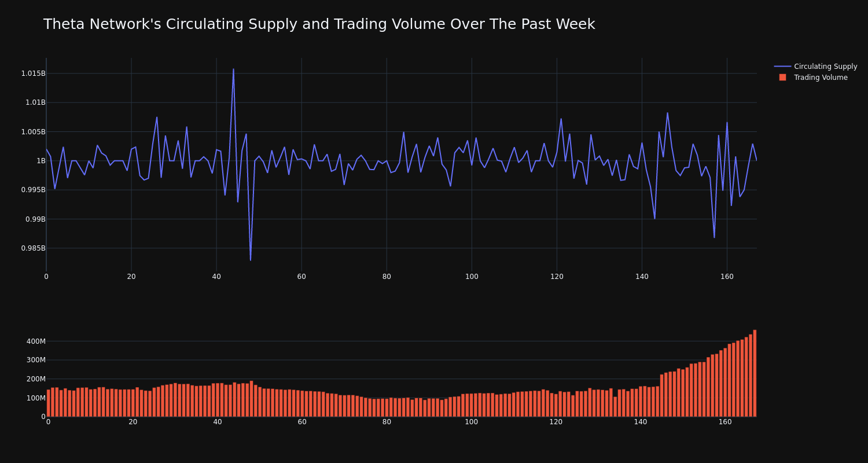Click x-axis label 40 on supply chart
Image resolution: width=868 pixels, height=463 pixels.
216,277
